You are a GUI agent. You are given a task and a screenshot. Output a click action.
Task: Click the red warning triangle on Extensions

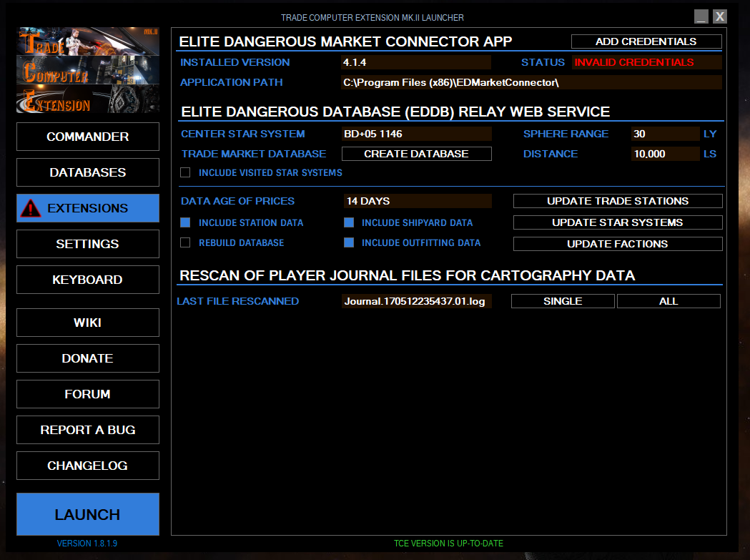(31, 208)
